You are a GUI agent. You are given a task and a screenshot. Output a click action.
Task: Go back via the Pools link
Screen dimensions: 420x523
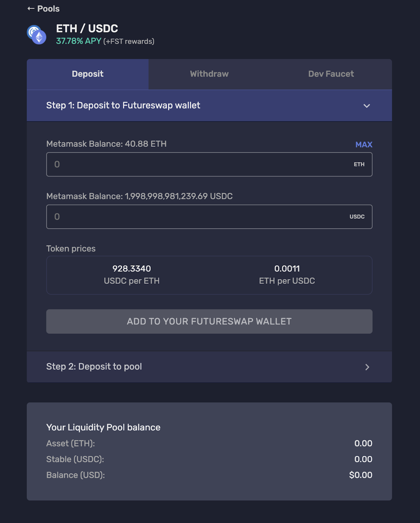tap(48, 9)
